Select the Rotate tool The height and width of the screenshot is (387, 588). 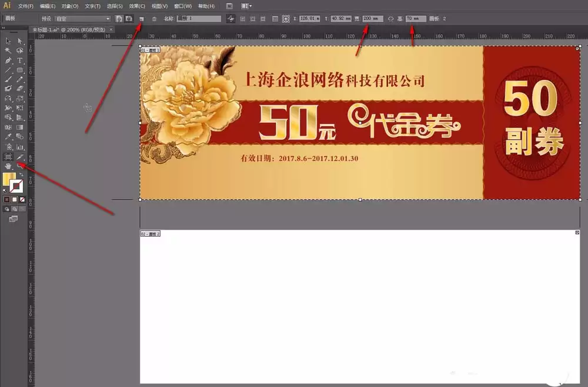8,99
